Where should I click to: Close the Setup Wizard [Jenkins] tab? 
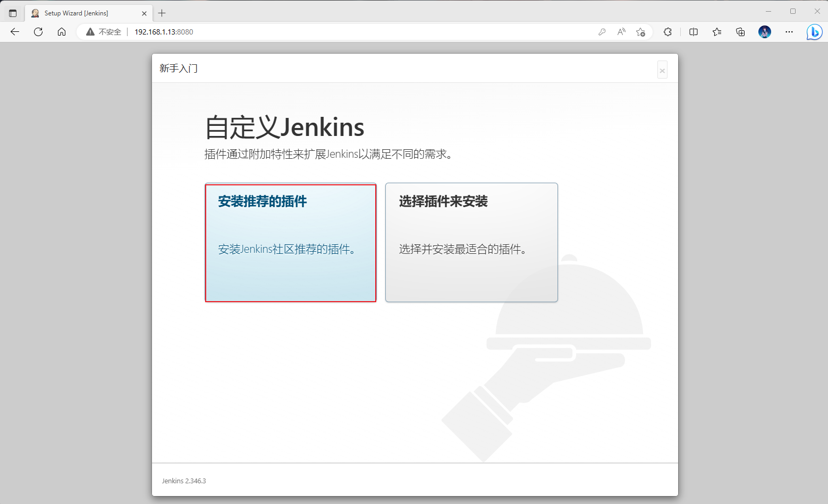144,13
